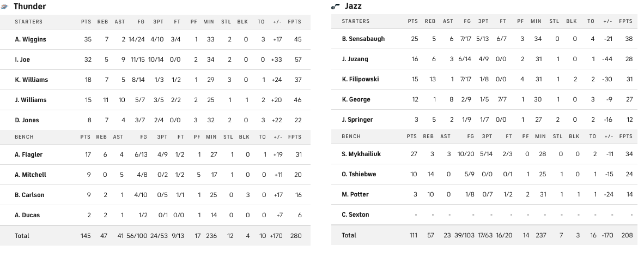644x262 pixels.
Task: Click J. Williams player name
Action: pyautogui.click(x=31, y=100)
